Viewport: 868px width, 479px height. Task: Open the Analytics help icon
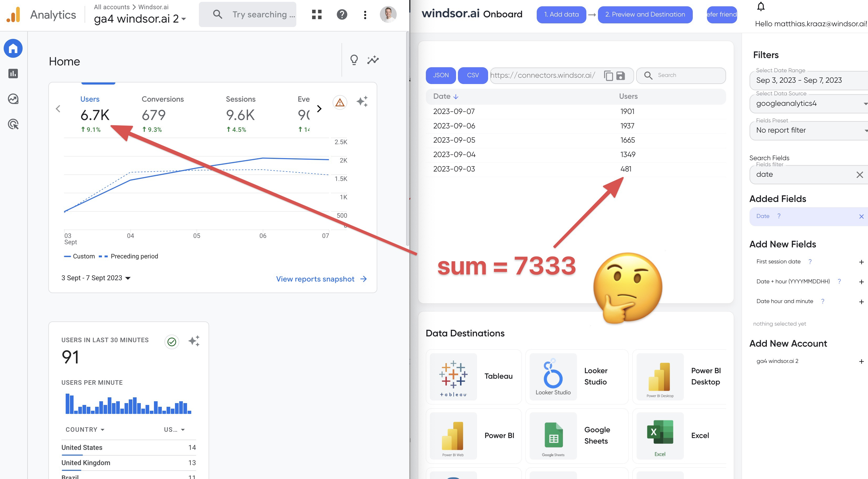tap(342, 14)
